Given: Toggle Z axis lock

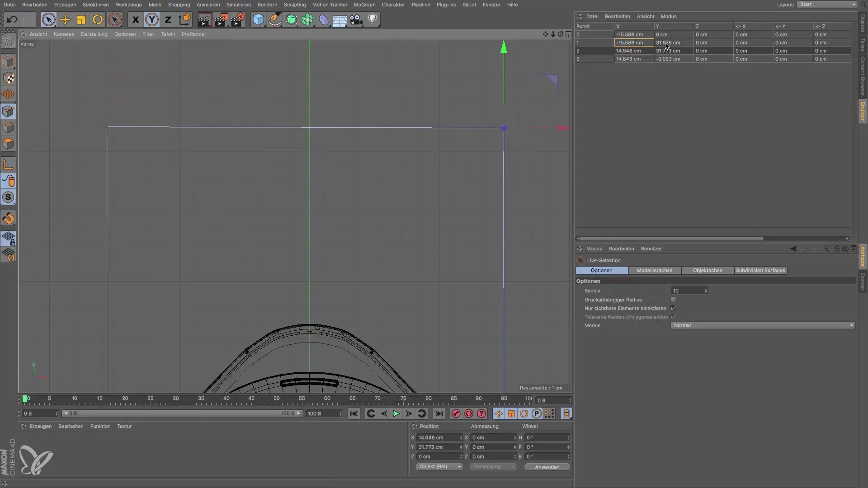Looking at the screenshot, I should [x=168, y=20].
